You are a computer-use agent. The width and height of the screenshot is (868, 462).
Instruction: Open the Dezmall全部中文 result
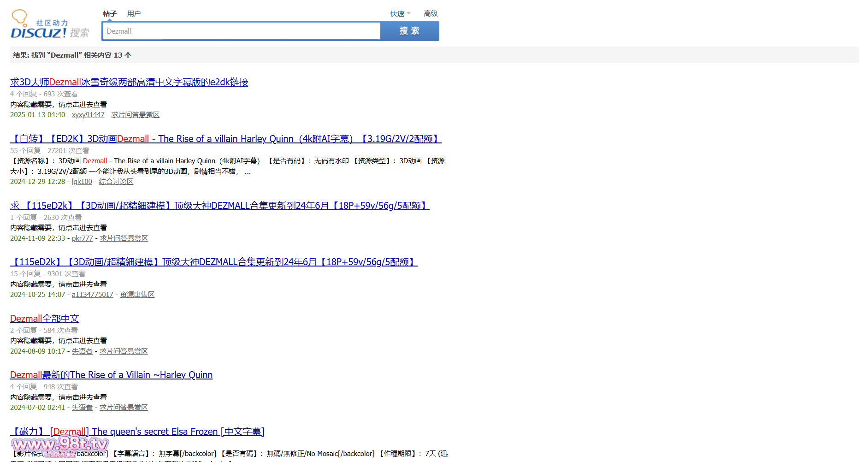coord(45,319)
